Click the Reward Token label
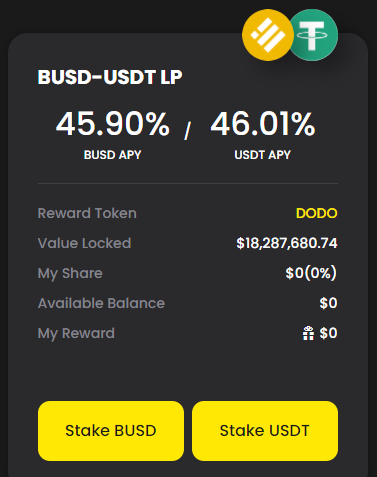The image size is (377, 477). [87, 213]
